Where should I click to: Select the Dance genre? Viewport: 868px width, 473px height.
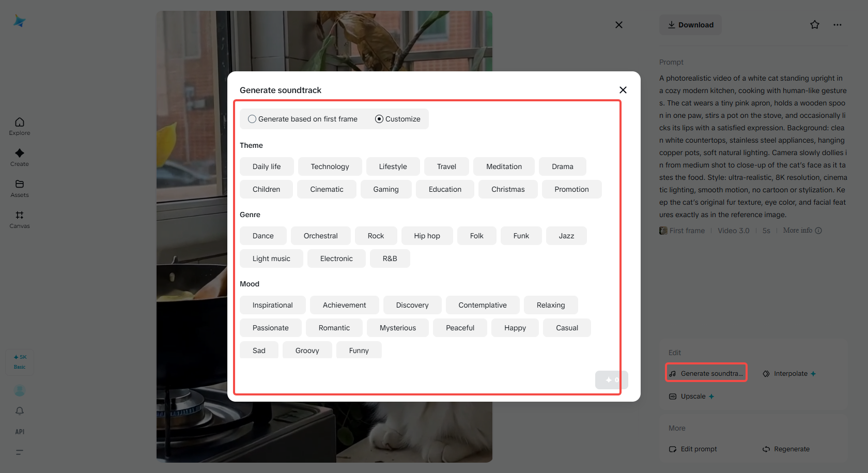[x=263, y=236]
